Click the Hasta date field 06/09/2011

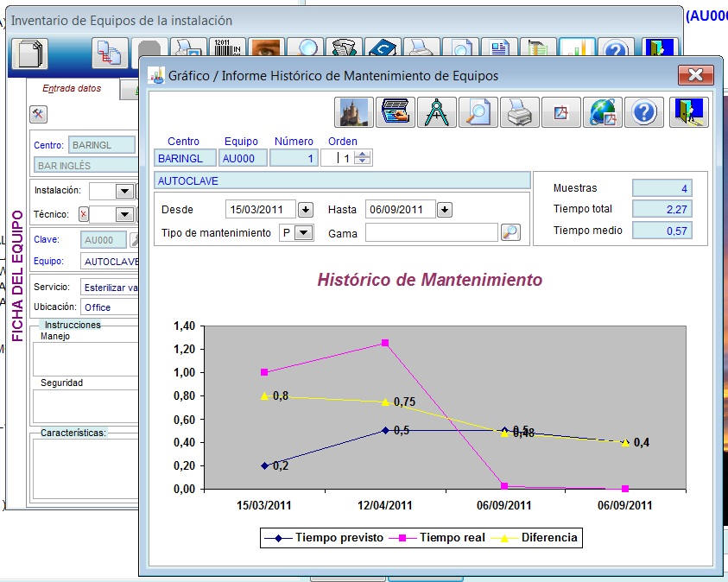(400, 209)
